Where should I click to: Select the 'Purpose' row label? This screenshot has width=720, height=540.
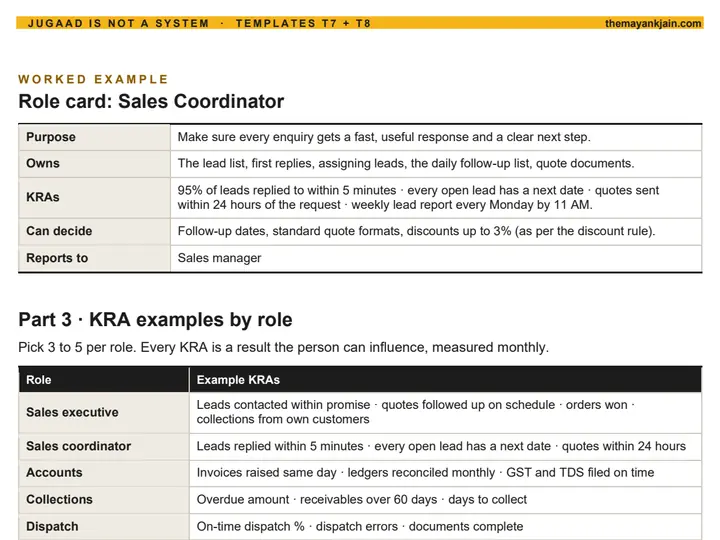[x=51, y=137]
